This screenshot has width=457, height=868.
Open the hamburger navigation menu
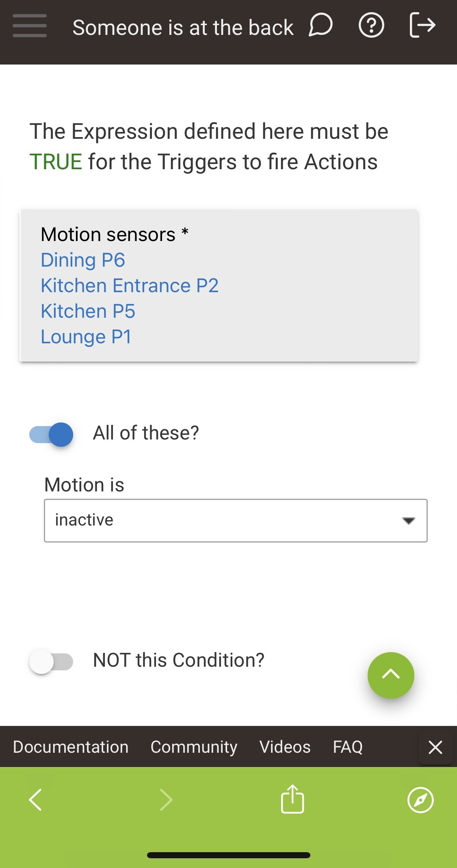coord(29,26)
